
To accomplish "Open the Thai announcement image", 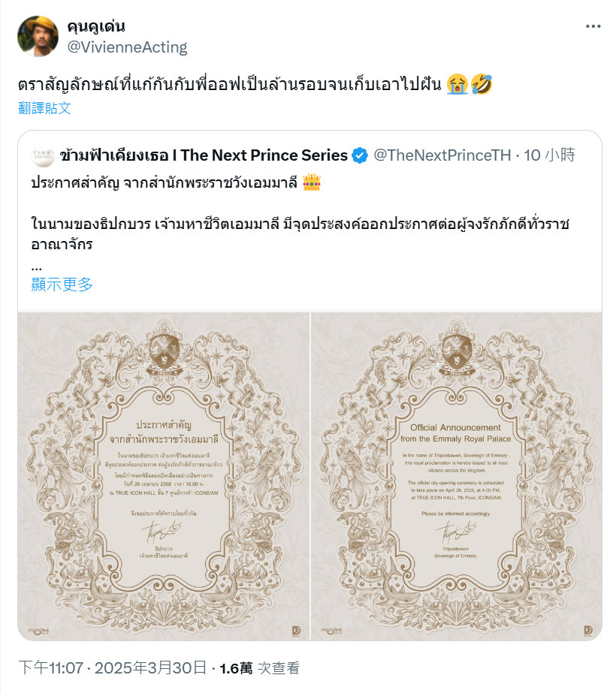I will pos(164,477).
